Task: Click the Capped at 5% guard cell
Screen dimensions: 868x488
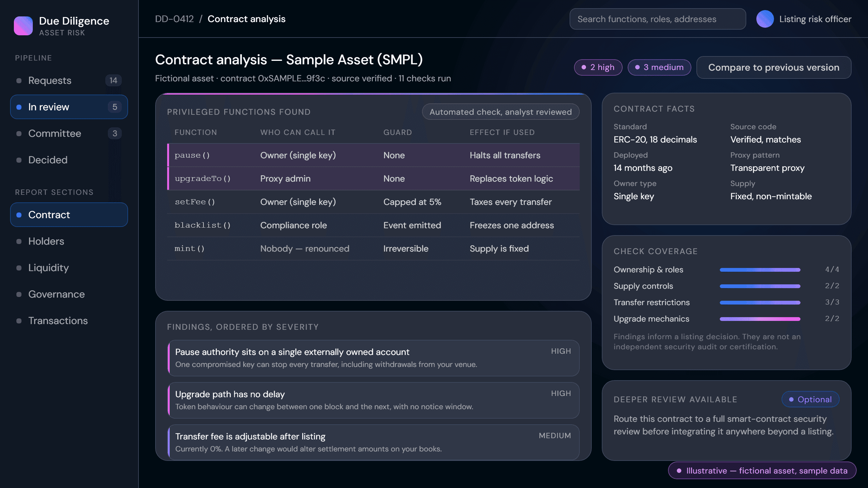Action: (412, 202)
